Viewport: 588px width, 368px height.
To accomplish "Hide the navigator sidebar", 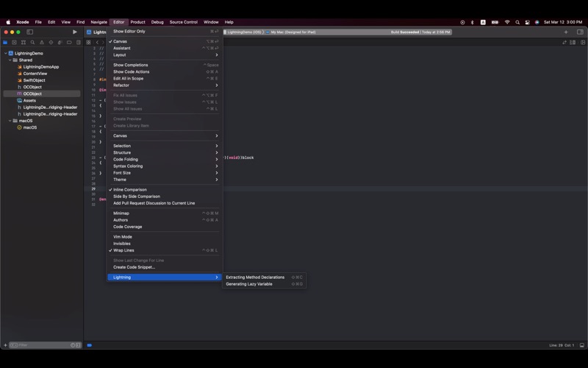I will click(x=30, y=32).
